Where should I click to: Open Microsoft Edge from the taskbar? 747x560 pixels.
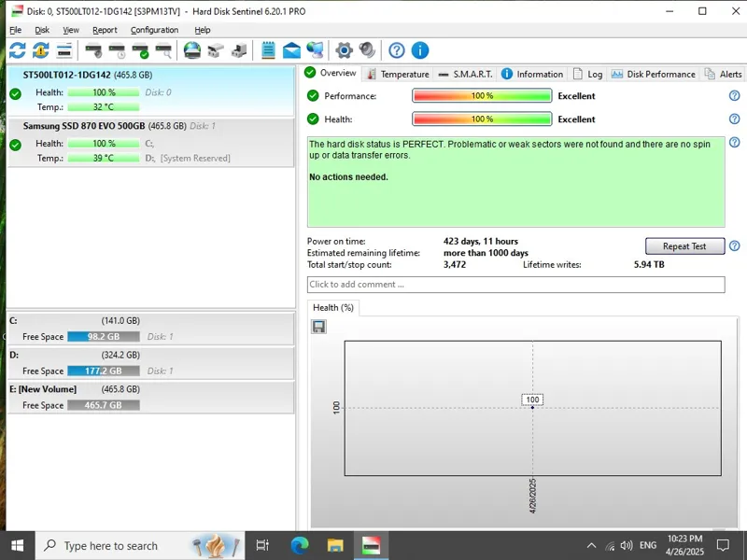coord(300,545)
